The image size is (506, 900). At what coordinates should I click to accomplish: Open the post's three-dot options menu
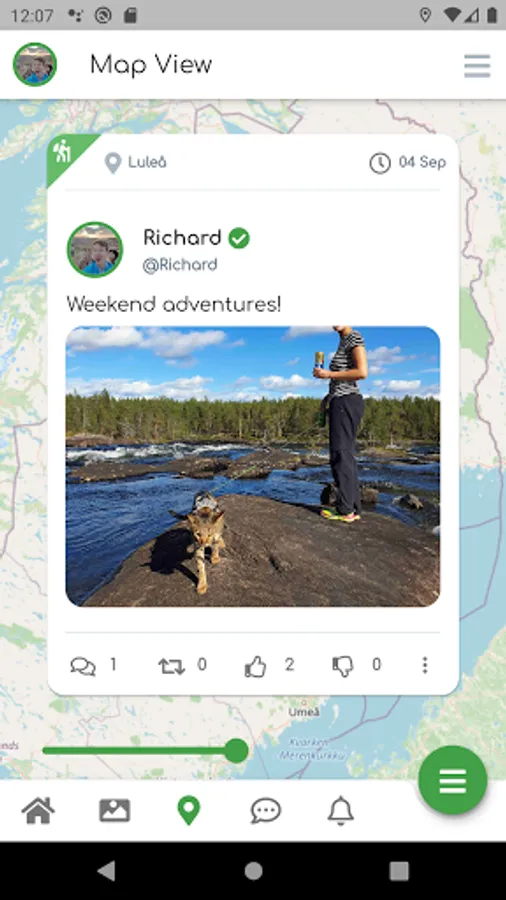[x=425, y=665]
